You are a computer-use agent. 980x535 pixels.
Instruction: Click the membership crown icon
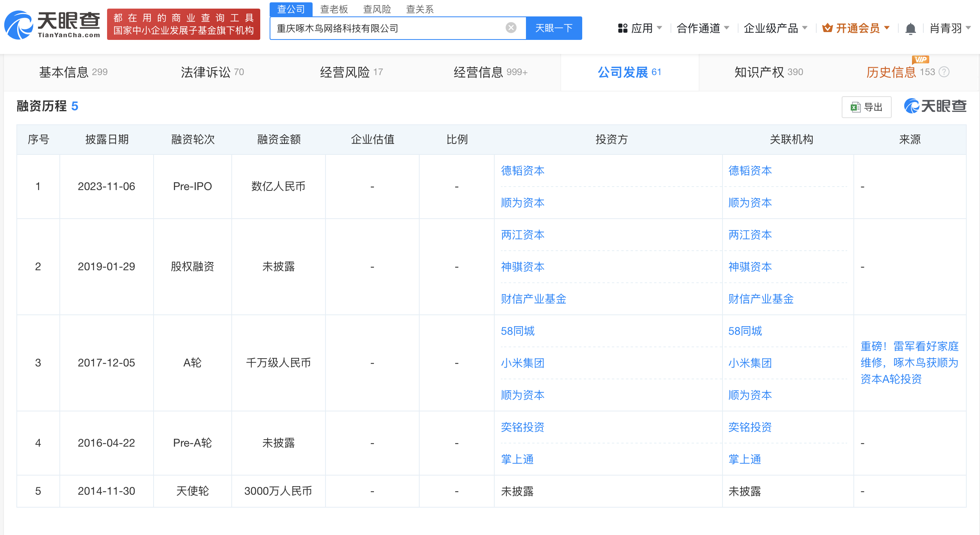pos(827,28)
